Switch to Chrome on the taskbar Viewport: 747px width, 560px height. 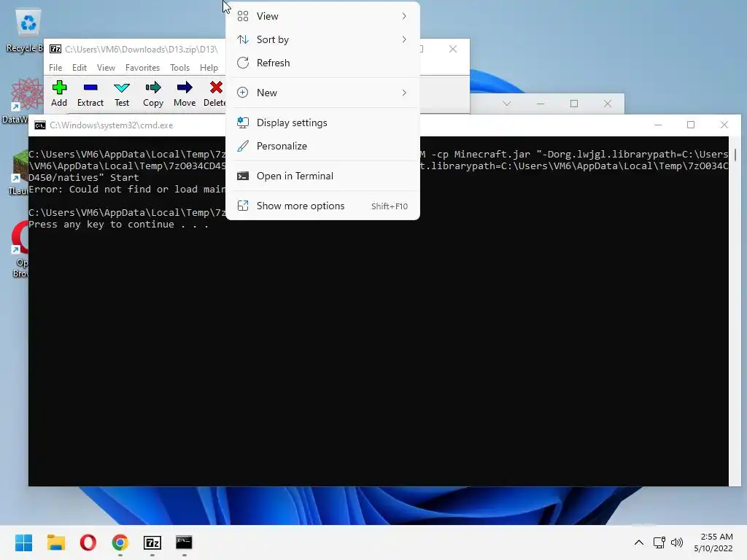tap(120, 542)
